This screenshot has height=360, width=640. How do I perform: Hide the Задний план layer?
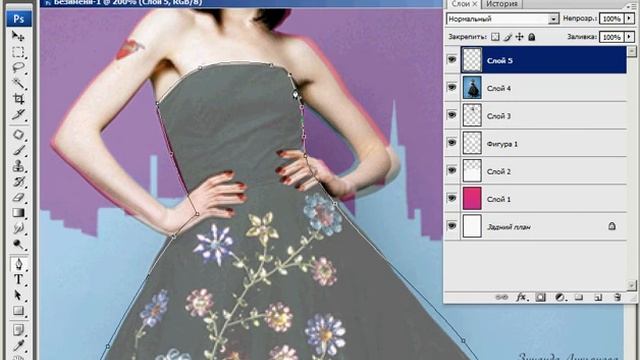(451, 226)
